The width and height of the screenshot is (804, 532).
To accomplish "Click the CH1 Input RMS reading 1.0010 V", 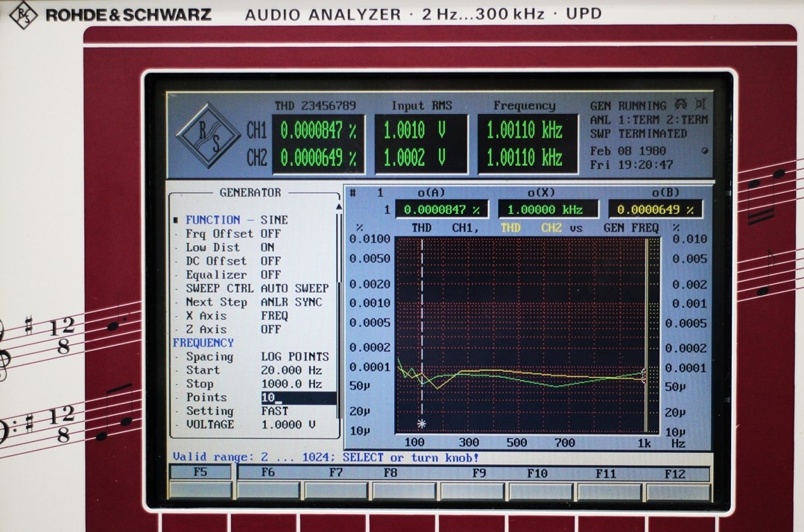I will (414, 130).
